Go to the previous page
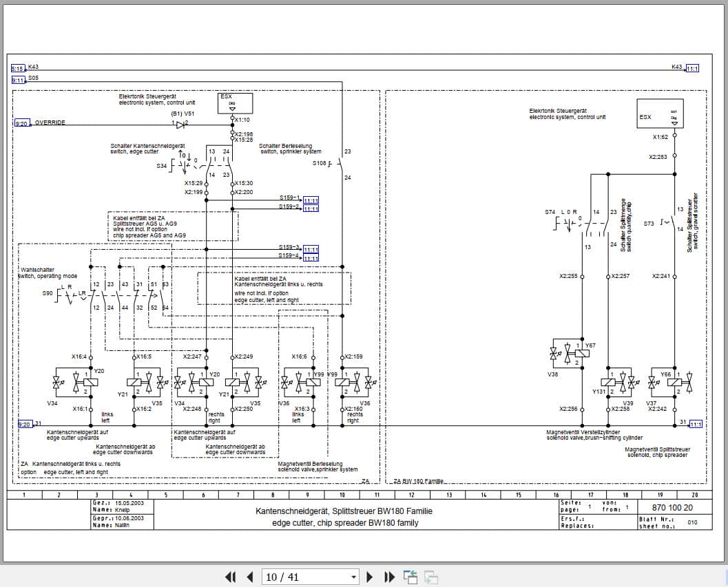Viewport: 728px width, 587px height. (x=250, y=577)
